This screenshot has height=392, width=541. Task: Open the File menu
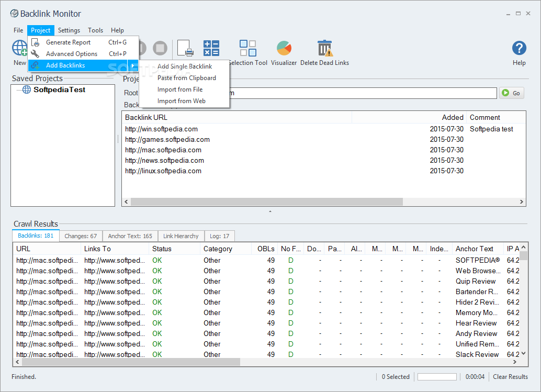(x=18, y=30)
